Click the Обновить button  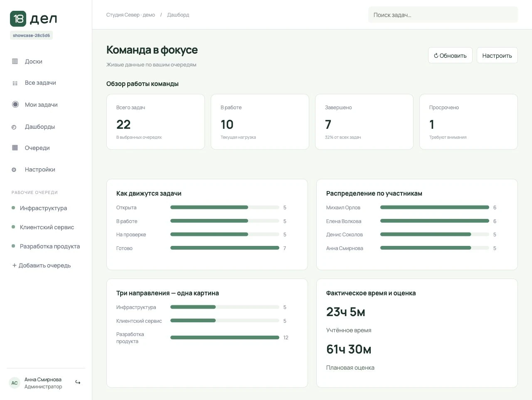[x=450, y=56]
